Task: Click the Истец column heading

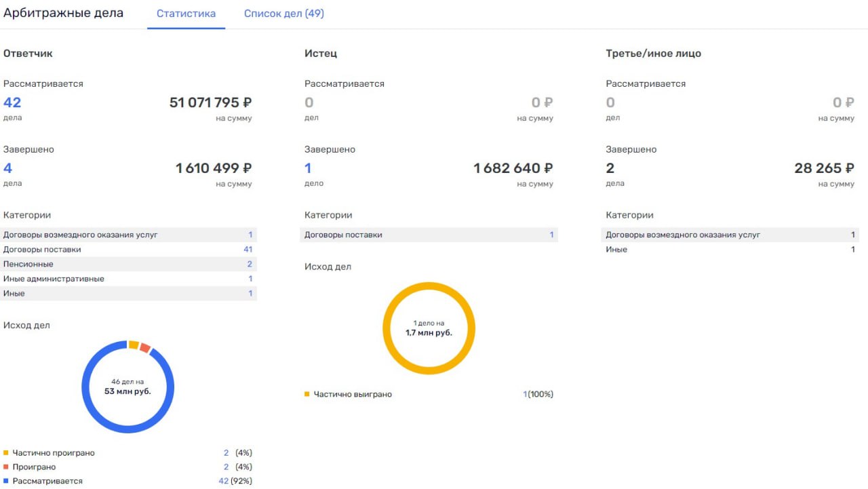Action: (x=321, y=54)
